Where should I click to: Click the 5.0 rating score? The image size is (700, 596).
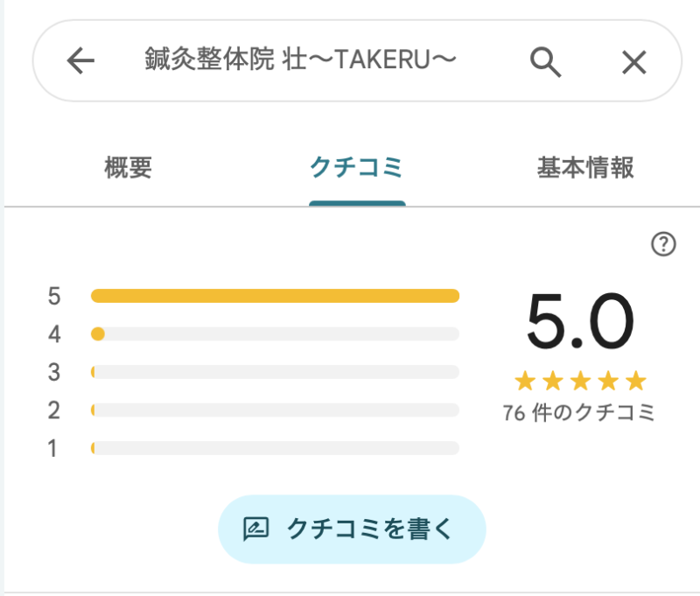point(579,323)
